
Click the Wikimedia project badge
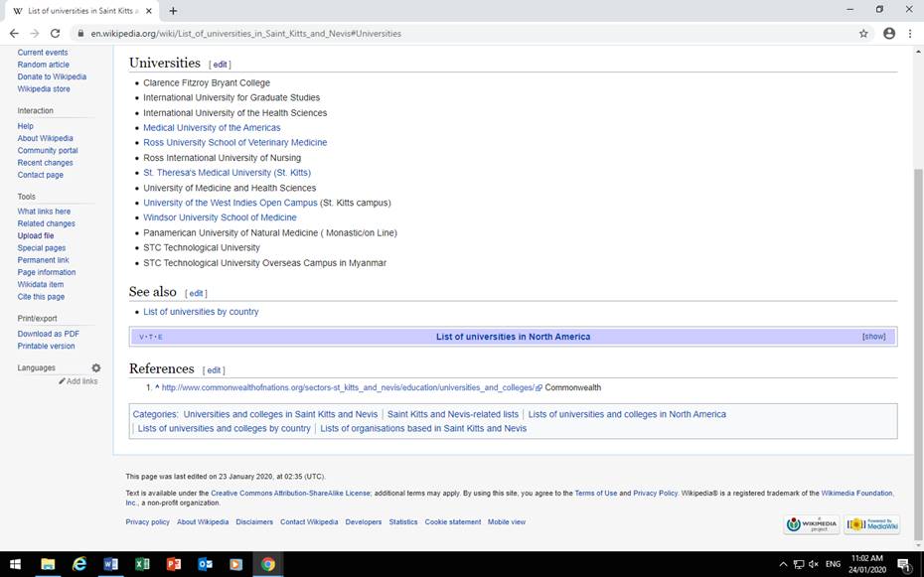point(811,524)
